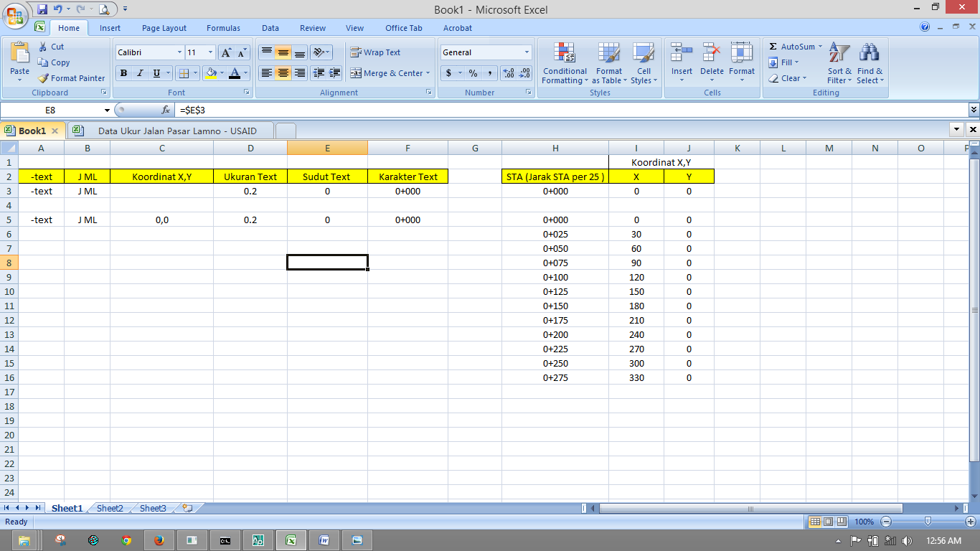Decrease the font size
The image size is (980, 551).
pos(242,52)
